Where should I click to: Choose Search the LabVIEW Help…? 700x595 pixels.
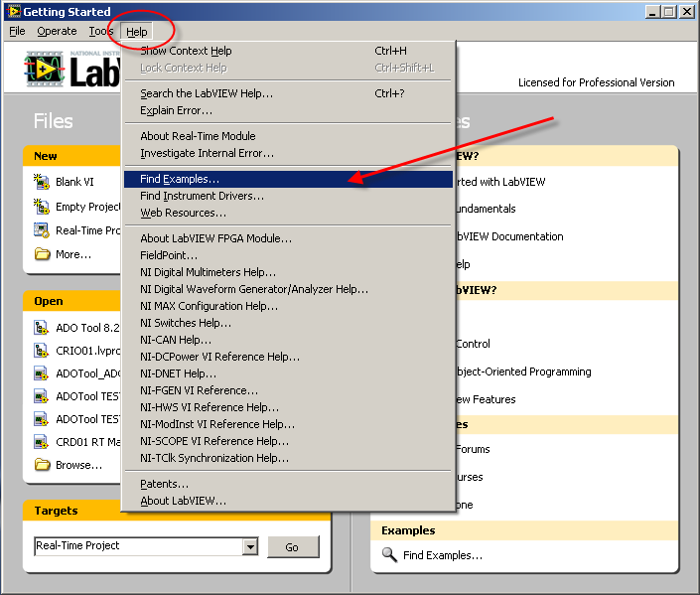coord(288,93)
